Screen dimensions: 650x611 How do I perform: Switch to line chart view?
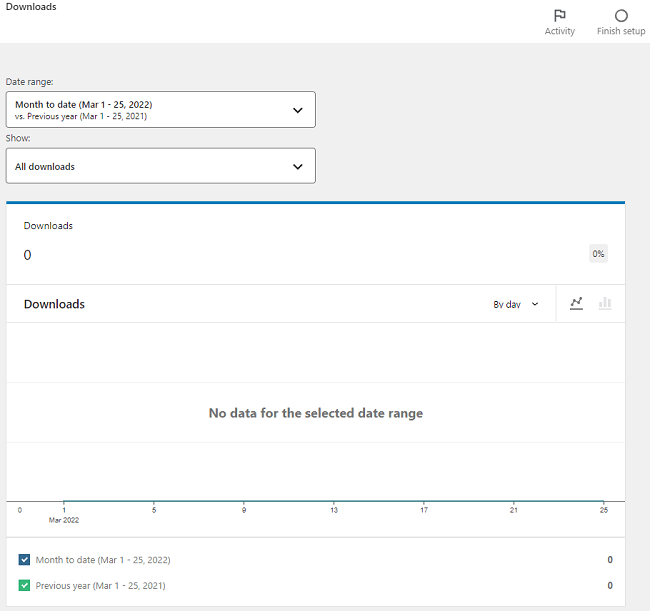tap(577, 304)
